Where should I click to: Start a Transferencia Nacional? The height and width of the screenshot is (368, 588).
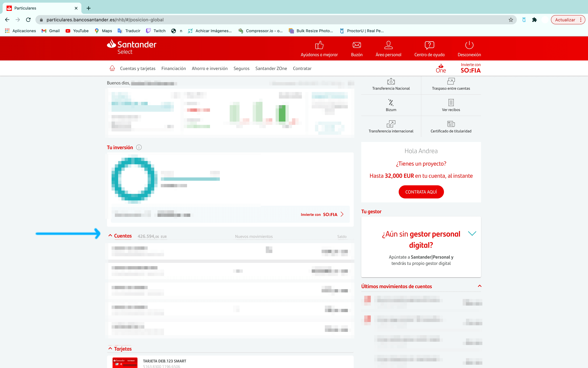point(391,84)
